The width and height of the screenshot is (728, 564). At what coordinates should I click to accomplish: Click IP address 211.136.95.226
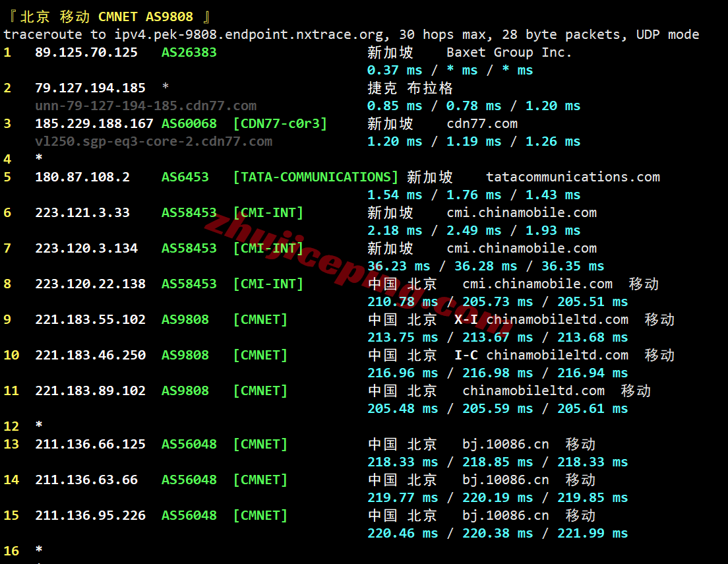tap(90, 516)
